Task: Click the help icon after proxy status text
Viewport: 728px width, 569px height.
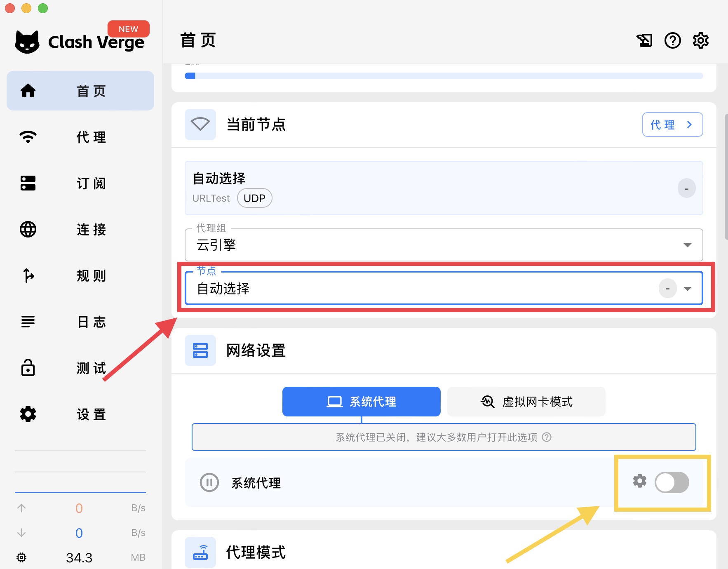Action: click(547, 437)
